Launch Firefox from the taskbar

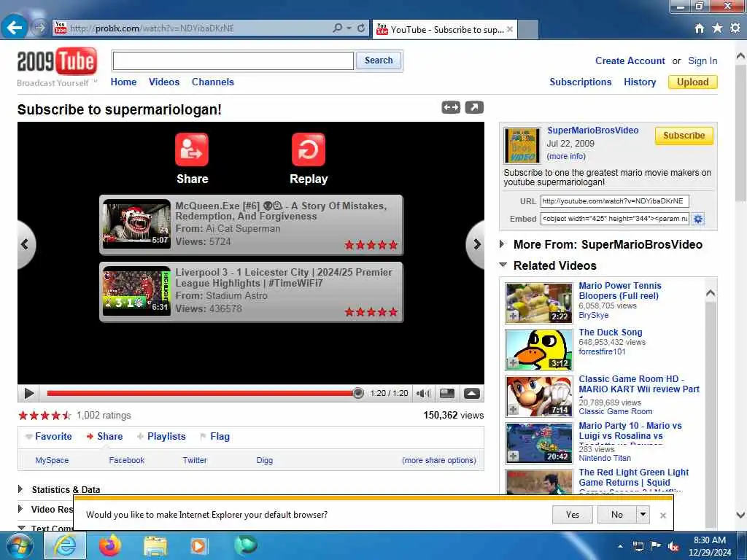(110, 545)
